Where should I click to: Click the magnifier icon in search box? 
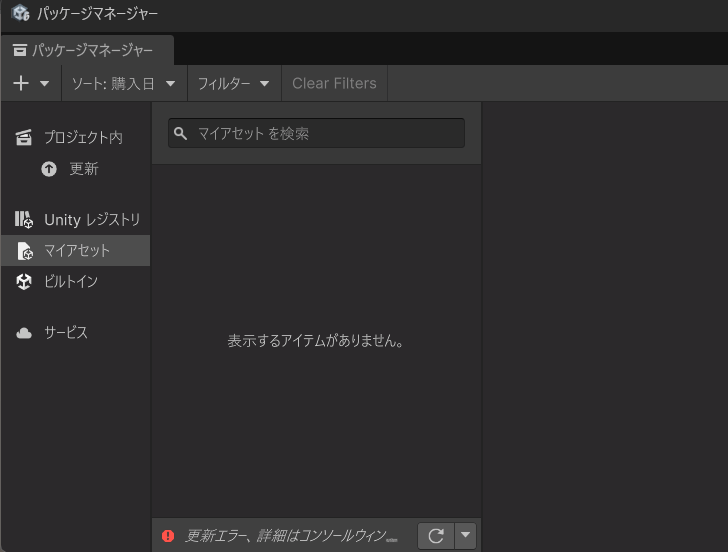click(181, 133)
